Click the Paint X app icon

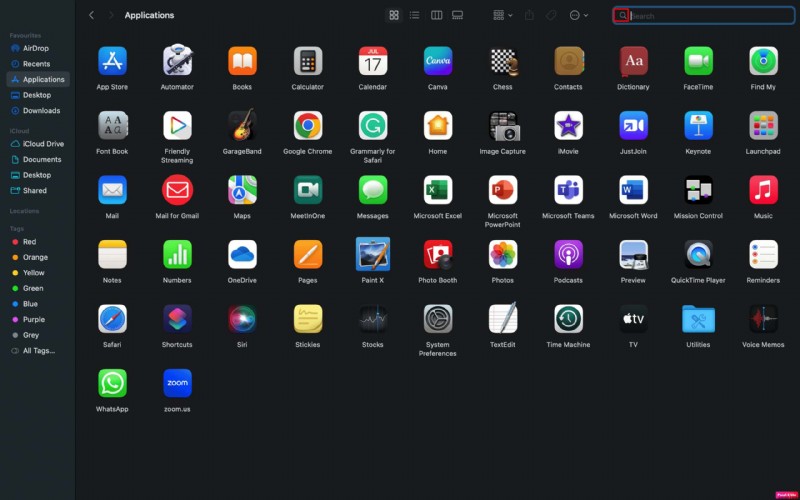372,254
